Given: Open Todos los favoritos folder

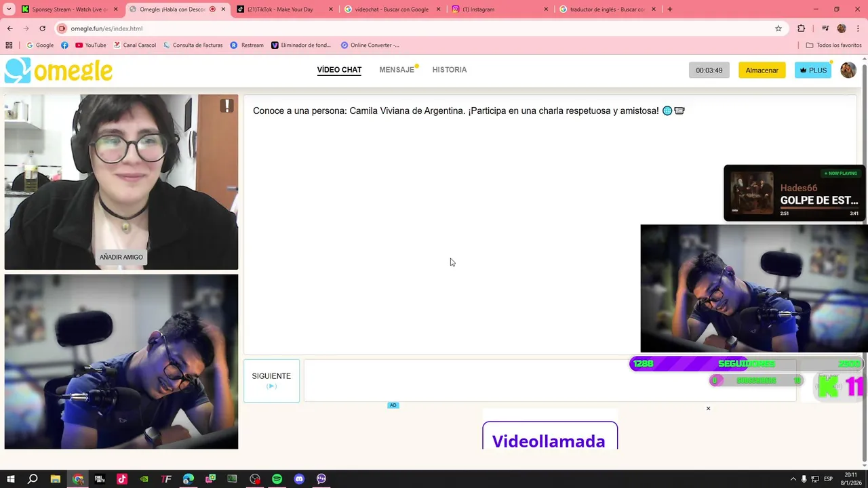Looking at the screenshot, I should pos(833,45).
